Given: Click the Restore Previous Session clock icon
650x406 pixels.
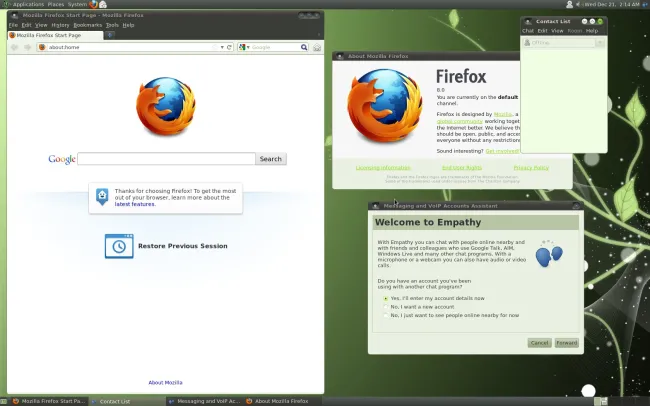Looking at the screenshot, I should click(x=119, y=246).
